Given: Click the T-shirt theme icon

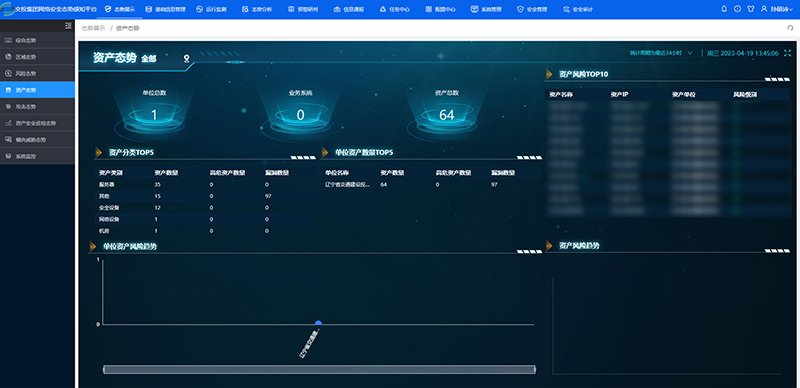Looking at the screenshot, I should tap(751, 9).
